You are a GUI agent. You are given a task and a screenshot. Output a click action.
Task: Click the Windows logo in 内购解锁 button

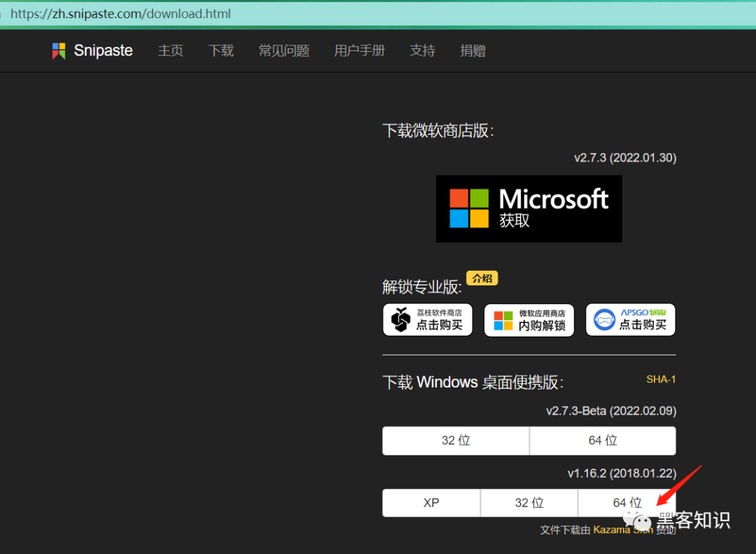point(503,320)
